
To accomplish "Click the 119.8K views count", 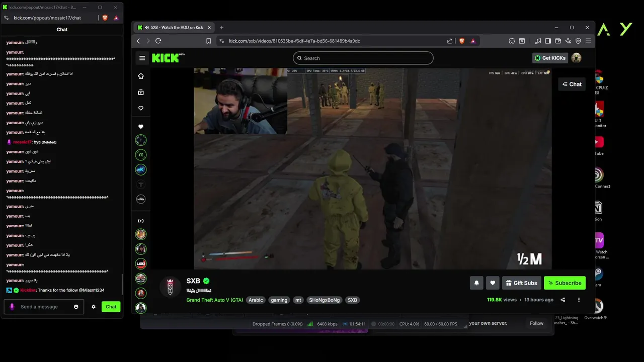I will pyautogui.click(x=502, y=300).
